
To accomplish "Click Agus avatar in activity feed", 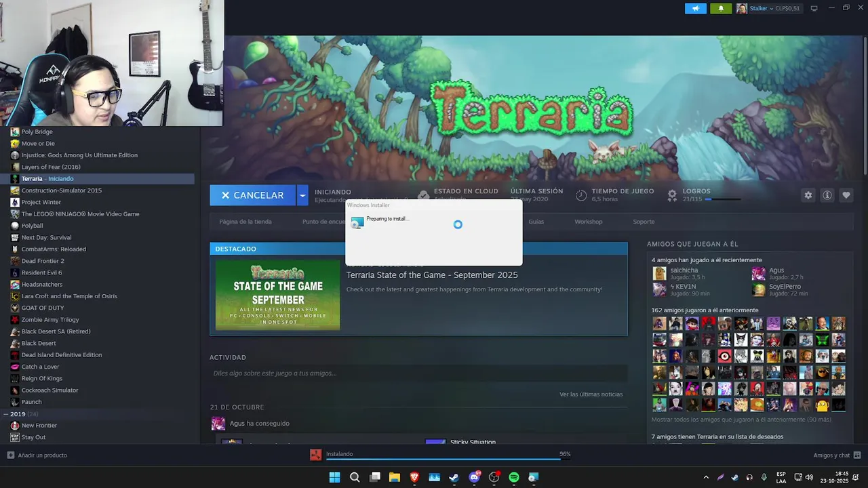I will (x=218, y=424).
